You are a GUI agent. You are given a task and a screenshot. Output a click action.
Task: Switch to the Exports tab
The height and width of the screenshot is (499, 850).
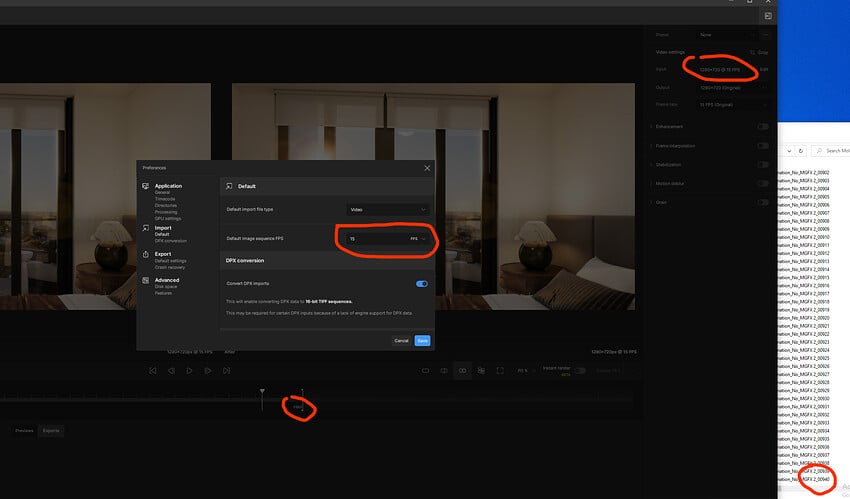[x=51, y=431]
